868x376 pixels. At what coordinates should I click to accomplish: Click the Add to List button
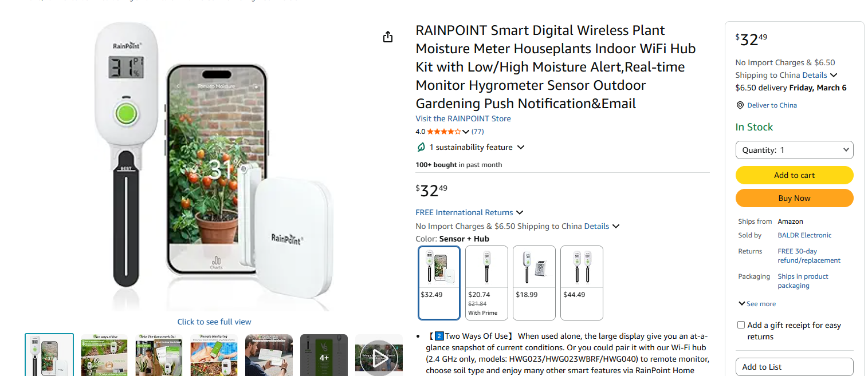[x=794, y=367]
